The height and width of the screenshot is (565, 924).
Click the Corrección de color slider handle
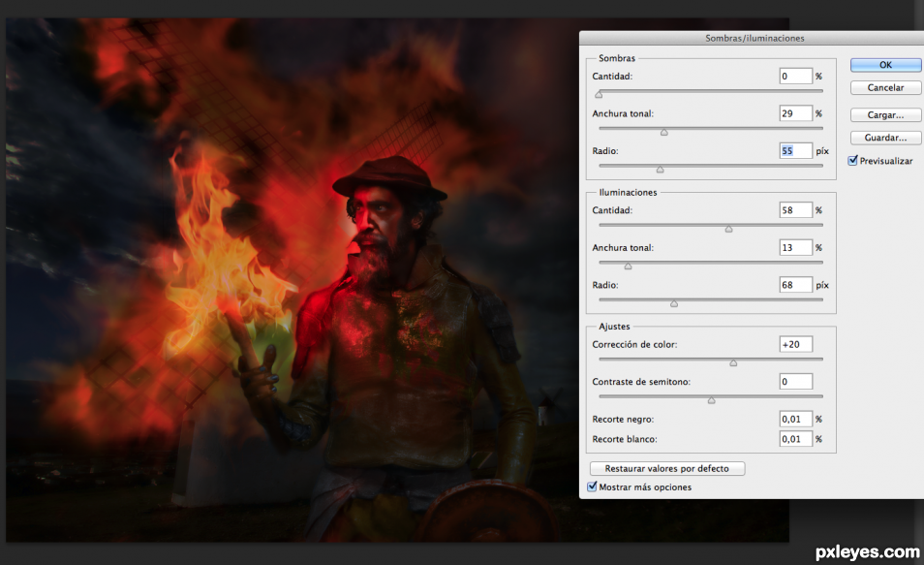733,362
